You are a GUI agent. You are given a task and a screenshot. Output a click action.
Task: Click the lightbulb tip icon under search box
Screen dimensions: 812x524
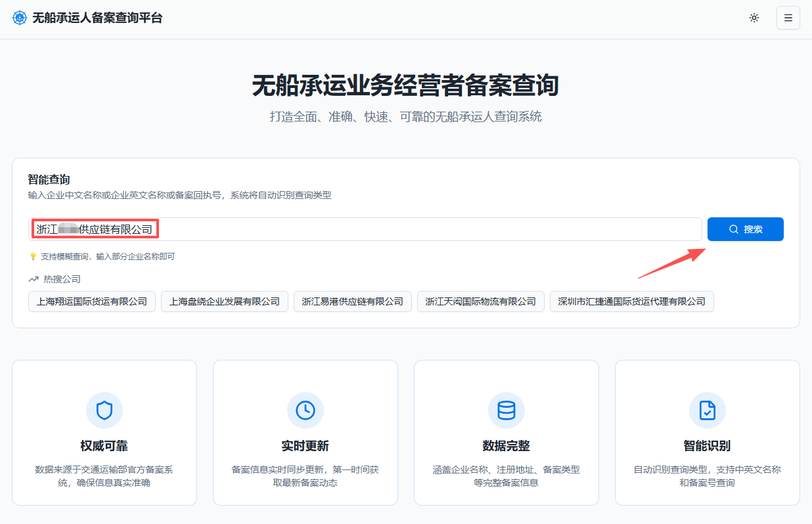33,257
